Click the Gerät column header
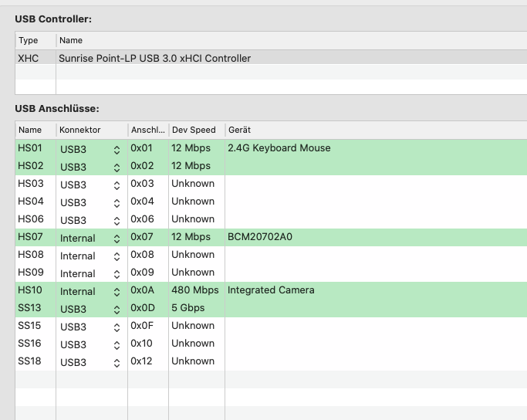 point(239,130)
